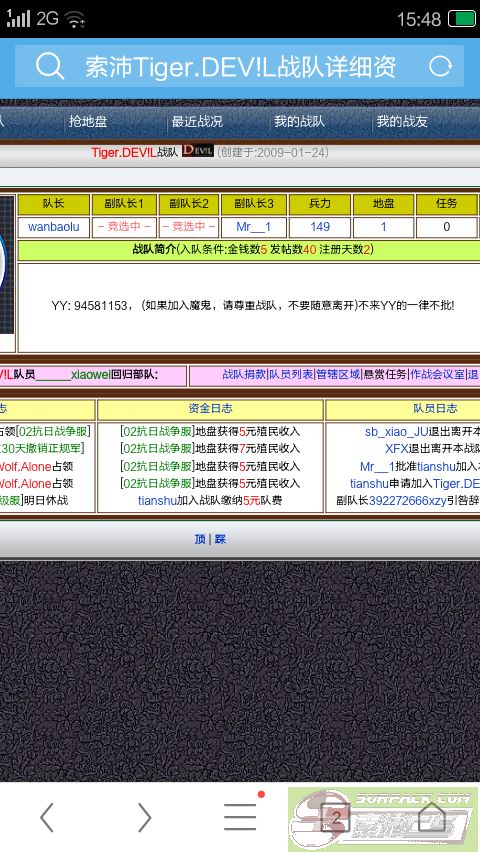Click the 地盘 value 1
480x854 pixels.
(x=384, y=227)
